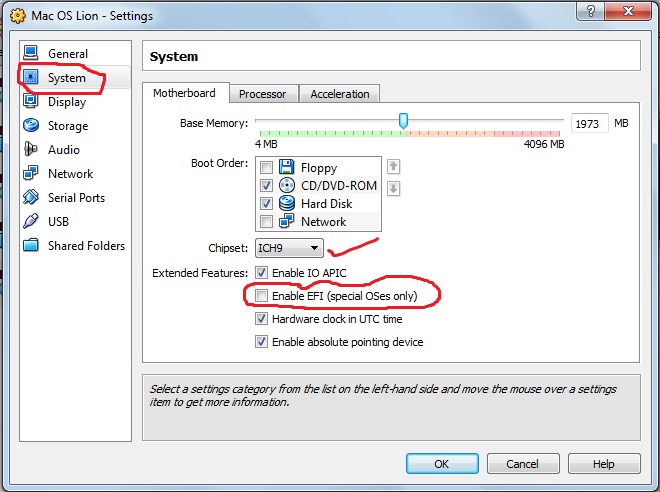Switch to the Processor tab
Viewport: 660px width, 492px height.
(263, 94)
